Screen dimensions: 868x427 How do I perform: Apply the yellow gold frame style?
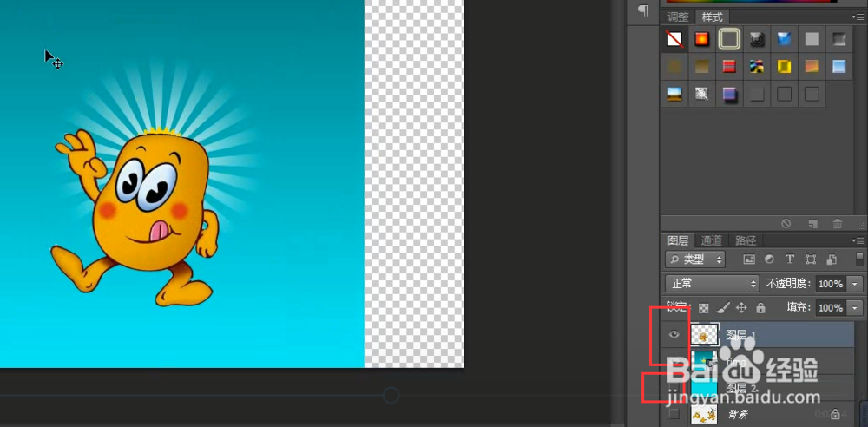coord(784,67)
